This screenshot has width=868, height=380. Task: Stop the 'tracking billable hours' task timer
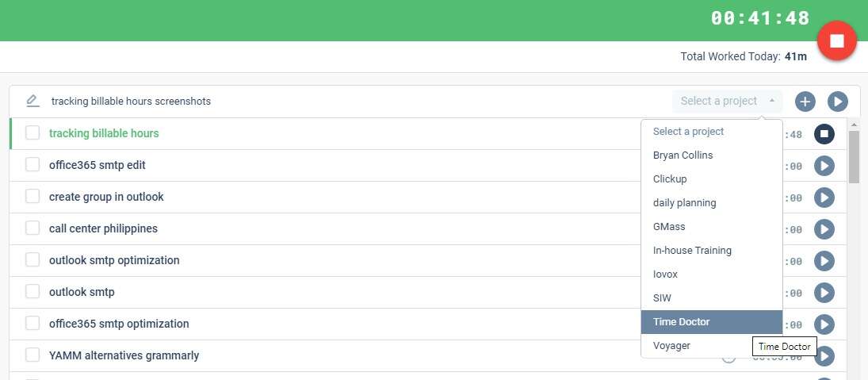[824, 134]
